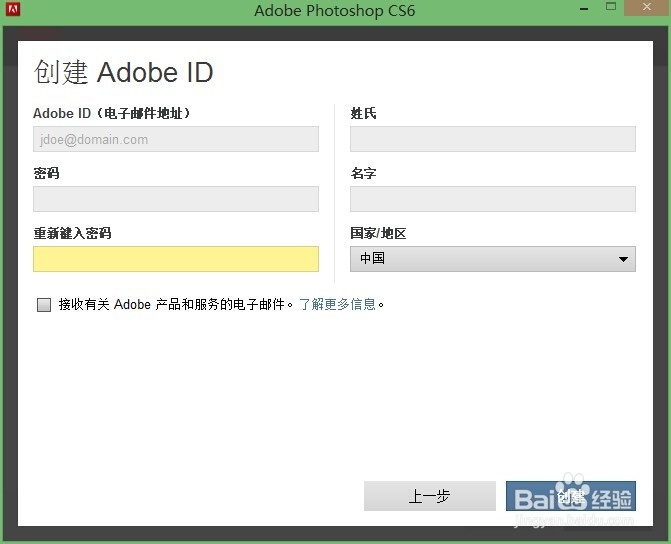The width and height of the screenshot is (671, 544).
Task: Click the Adobe ID（电子邮件地址）label
Action: pos(112,113)
